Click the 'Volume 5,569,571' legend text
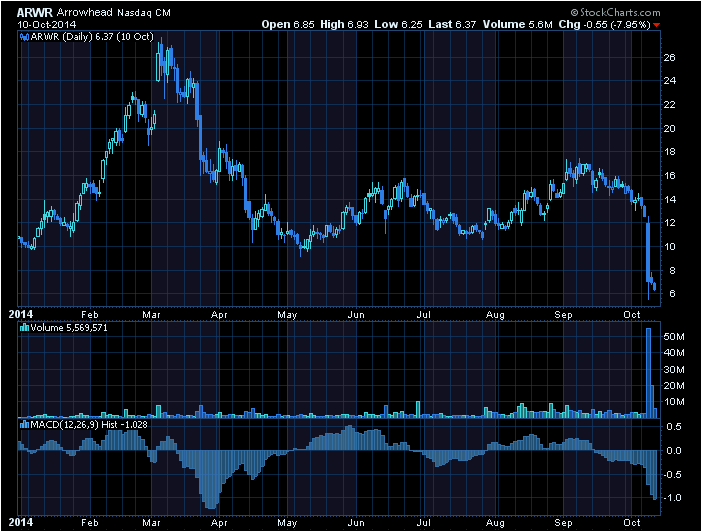This screenshot has height=532, width=702. [x=69, y=328]
